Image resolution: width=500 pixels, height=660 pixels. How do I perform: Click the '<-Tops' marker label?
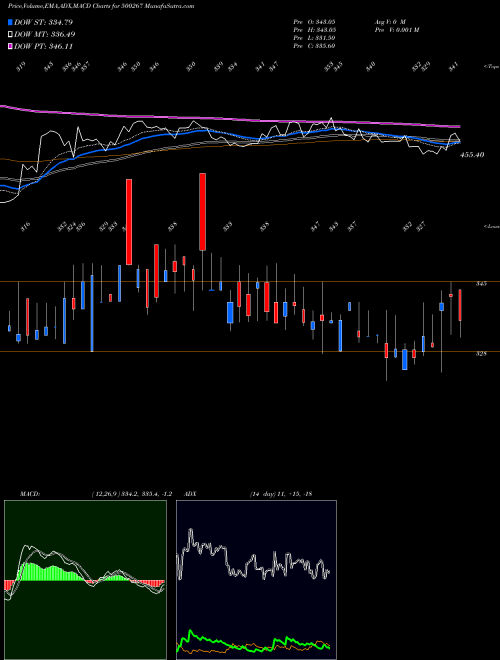(x=491, y=67)
